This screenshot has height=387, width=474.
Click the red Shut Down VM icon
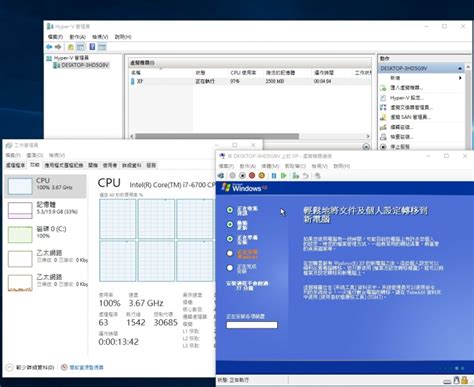click(x=252, y=175)
